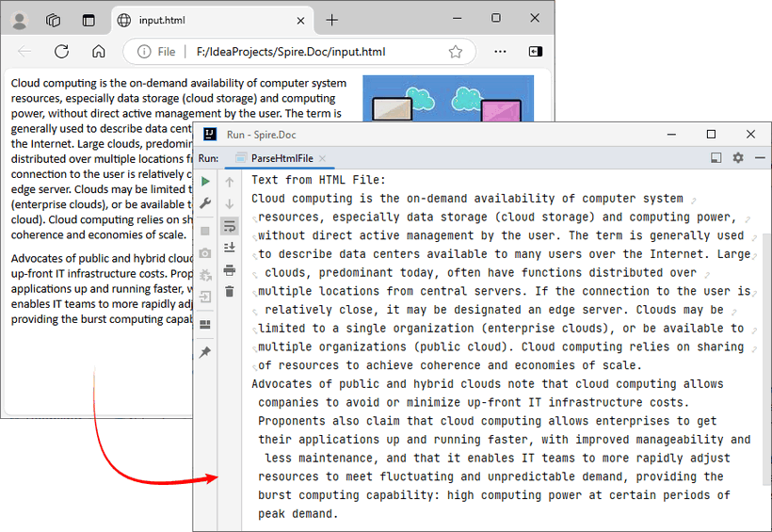The height and width of the screenshot is (532, 772).
Task: Open the Layout icon in Run sidebar
Action: coord(205,325)
